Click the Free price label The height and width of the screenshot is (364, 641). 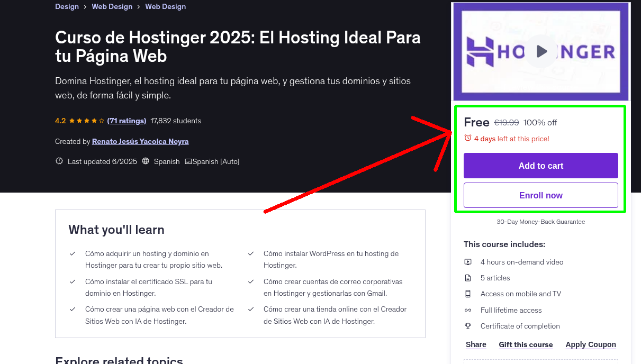pos(476,122)
